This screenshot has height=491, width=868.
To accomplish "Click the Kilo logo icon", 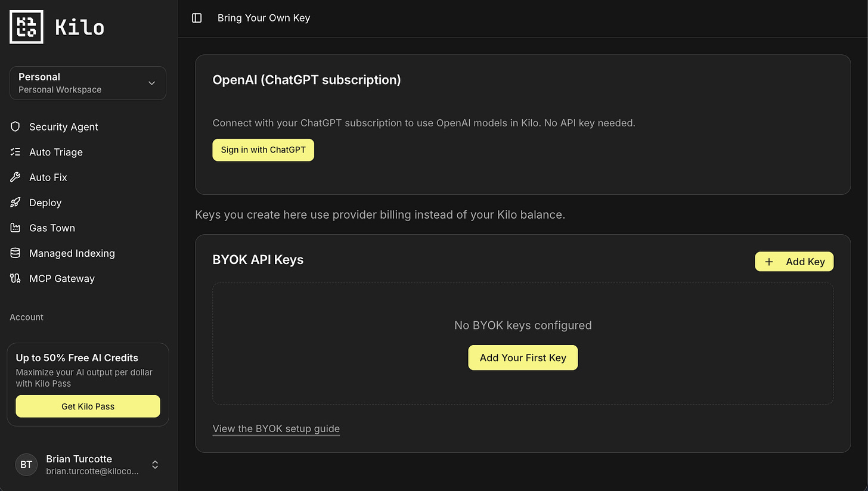I will pos(26,27).
